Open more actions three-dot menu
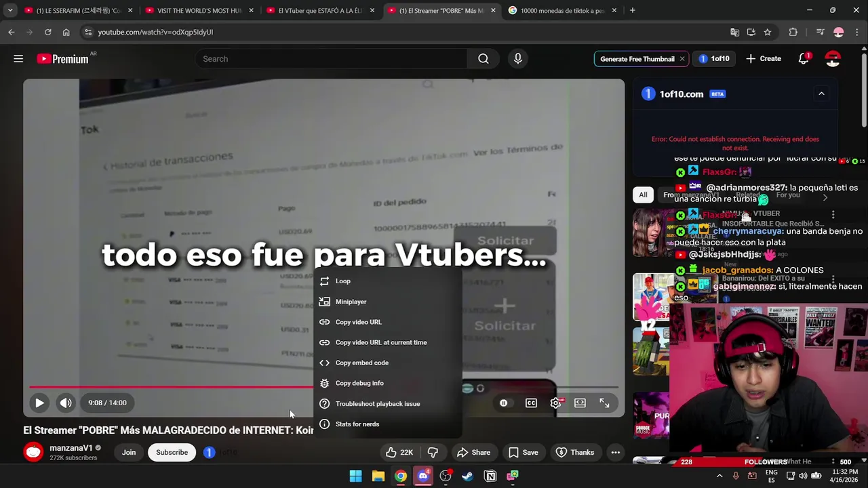 pos(615,452)
